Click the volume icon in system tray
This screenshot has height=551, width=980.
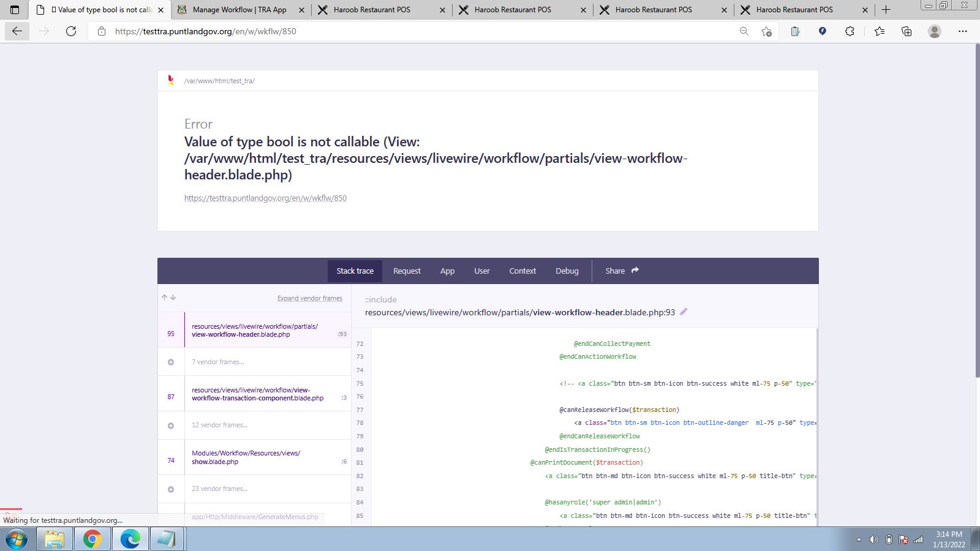tap(873, 539)
